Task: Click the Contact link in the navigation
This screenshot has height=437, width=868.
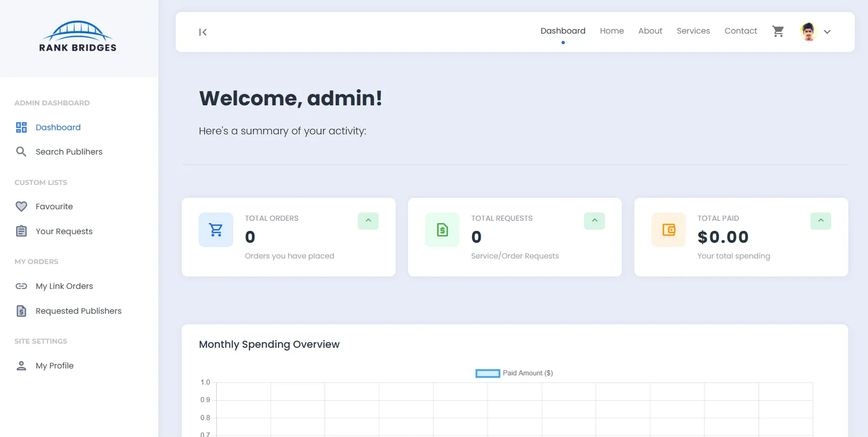Action: coord(741,31)
